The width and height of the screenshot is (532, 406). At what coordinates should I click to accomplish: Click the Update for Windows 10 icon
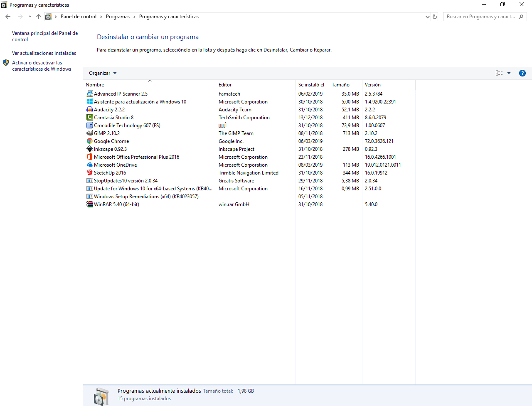[x=89, y=189]
